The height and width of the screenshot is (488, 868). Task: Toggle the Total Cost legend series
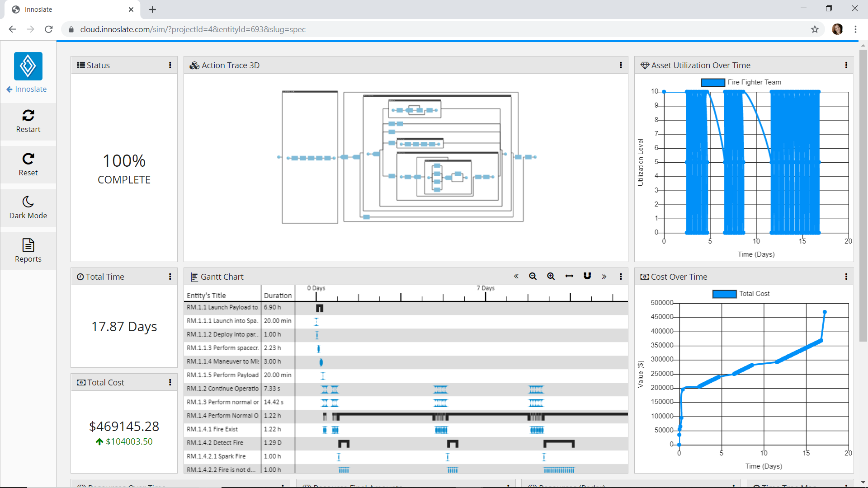coord(724,294)
